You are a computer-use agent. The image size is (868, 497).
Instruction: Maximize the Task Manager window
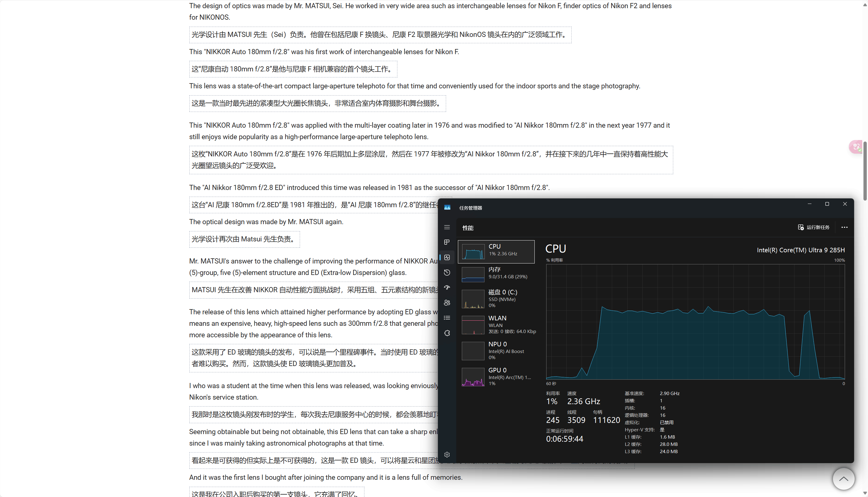(x=827, y=204)
